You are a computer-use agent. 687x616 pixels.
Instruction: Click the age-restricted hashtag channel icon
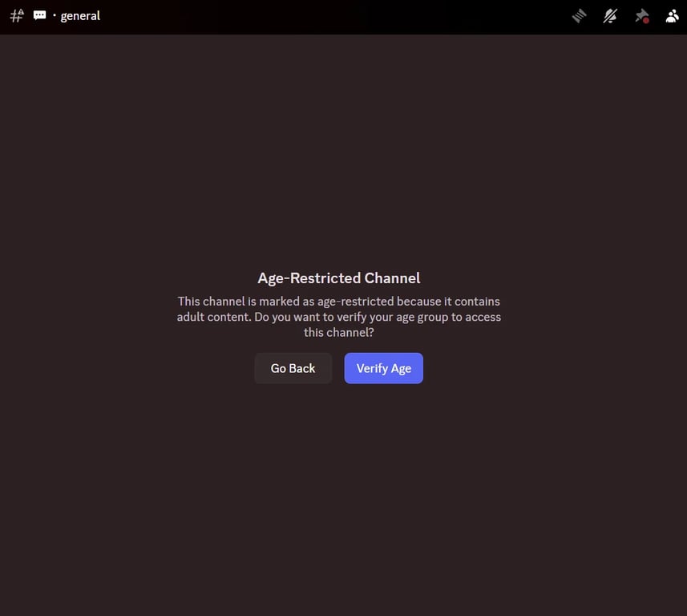tap(15, 15)
